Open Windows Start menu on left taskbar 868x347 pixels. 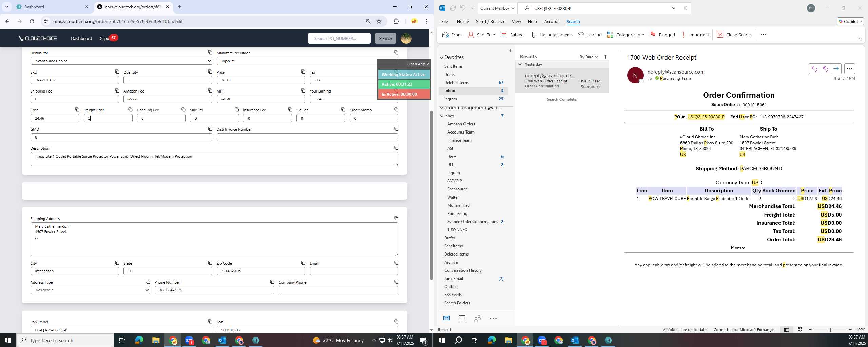coord(8,340)
